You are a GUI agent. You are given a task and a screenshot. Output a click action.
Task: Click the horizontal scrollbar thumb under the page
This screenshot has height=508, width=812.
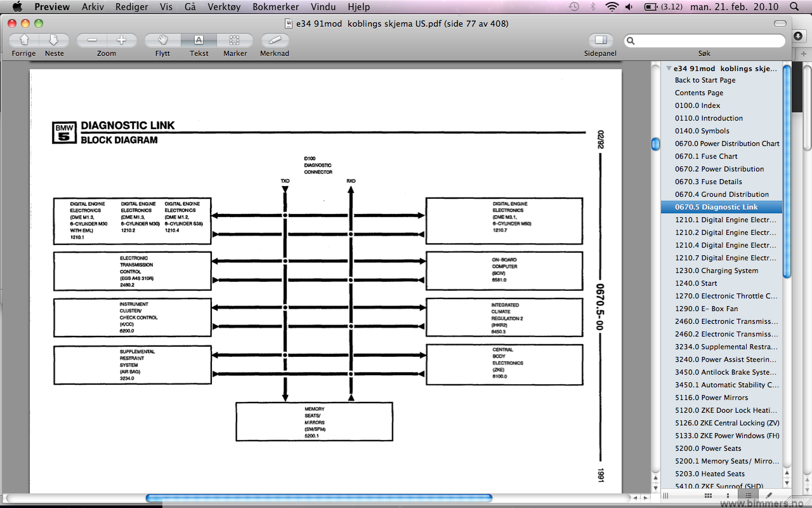(318, 498)
